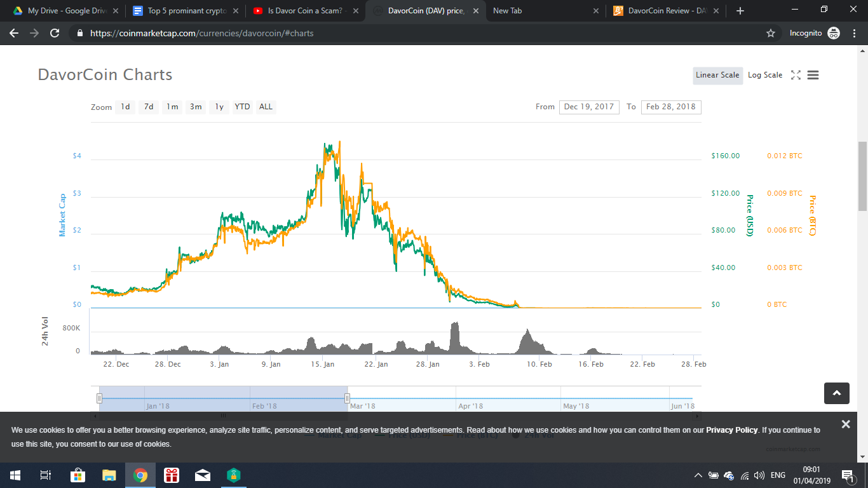
Task: Reload the CoinMarketCap page
Action: [x=55, y=33]
